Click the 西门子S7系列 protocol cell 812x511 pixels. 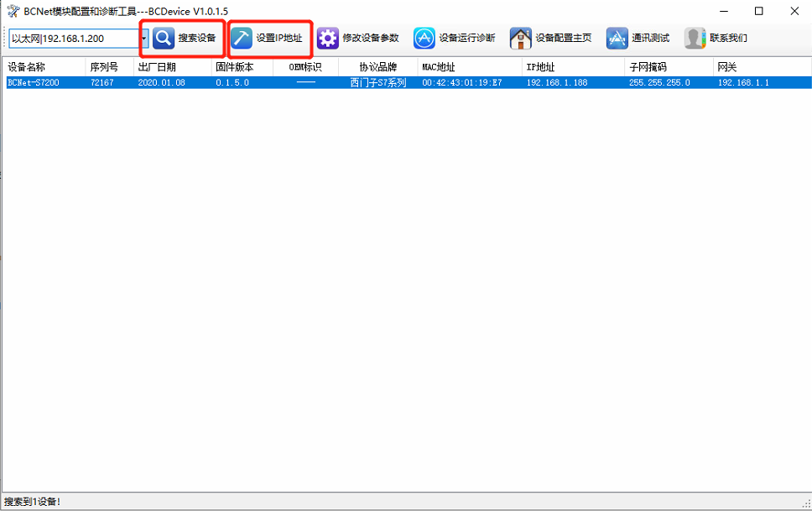click(378, 82)
